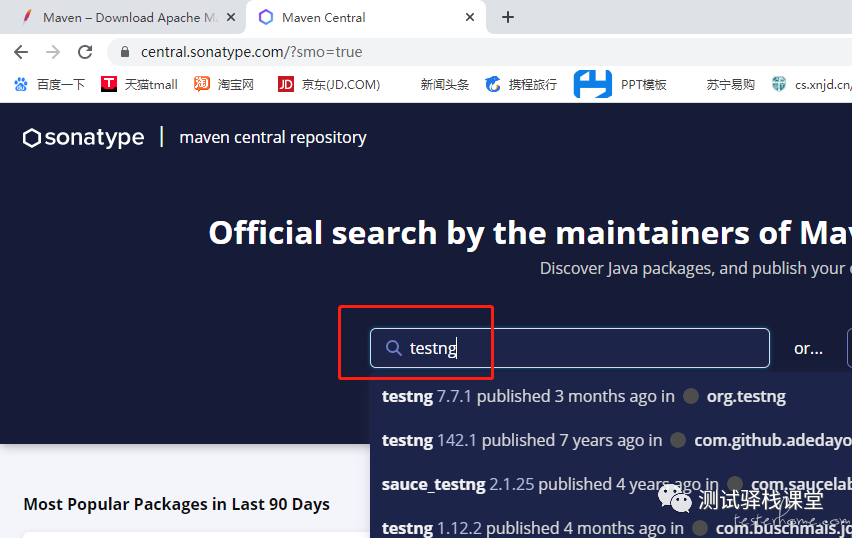
Task: Open the 百度一下 bookmark
Action: pyautogui.click(x=50, y=84)
